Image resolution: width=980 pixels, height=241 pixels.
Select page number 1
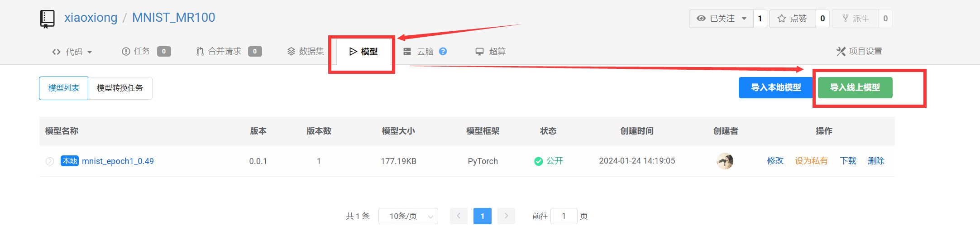click(483, 216)
